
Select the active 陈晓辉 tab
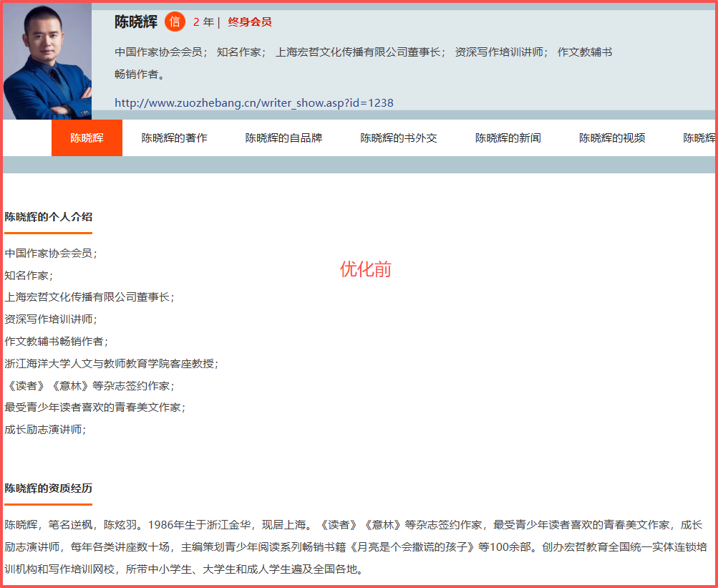[87, 138]
